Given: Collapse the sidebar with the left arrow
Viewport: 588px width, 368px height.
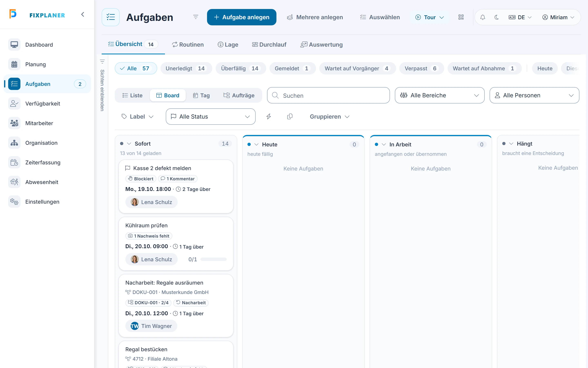Looking at the screenshot, I should (x=83, y=15).
